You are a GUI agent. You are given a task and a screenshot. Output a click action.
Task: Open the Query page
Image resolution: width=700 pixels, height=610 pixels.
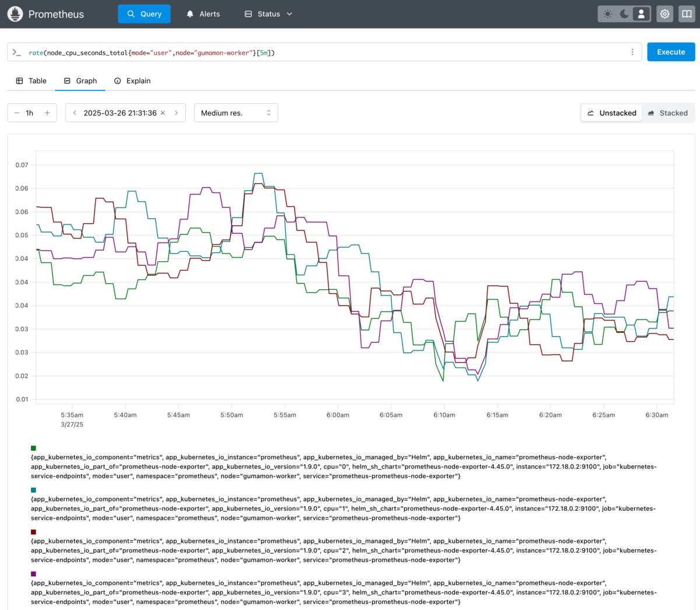pyautogui.click(x=144, y=14)
